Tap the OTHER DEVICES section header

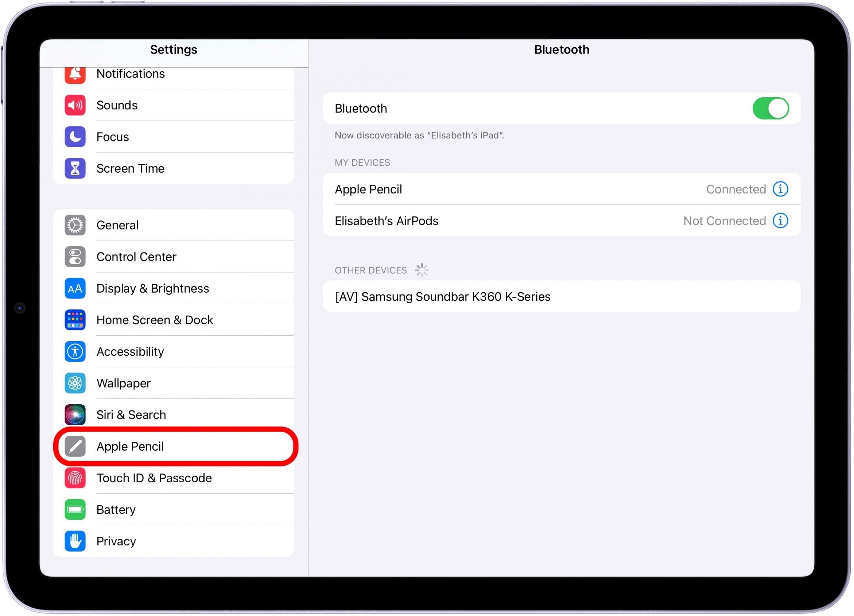(371, 270)
